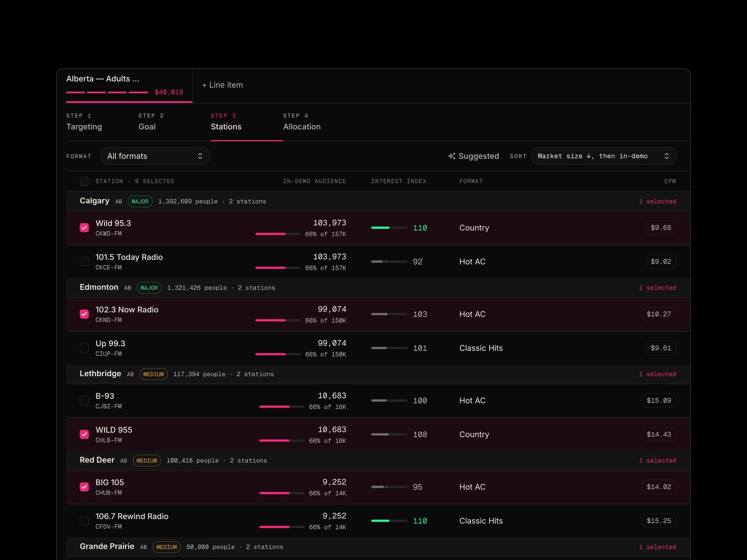747x560 pixels.
Task: Edit the $9.02 CPM value
Action: tap(661, 262)
